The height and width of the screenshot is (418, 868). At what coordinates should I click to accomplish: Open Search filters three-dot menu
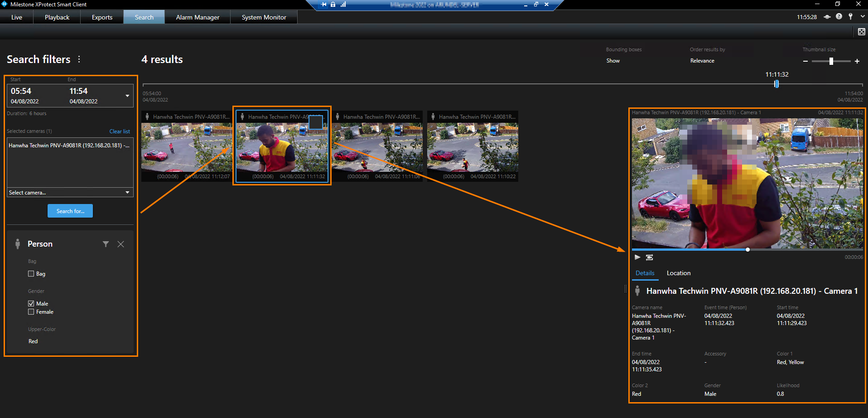click(79, 59)
